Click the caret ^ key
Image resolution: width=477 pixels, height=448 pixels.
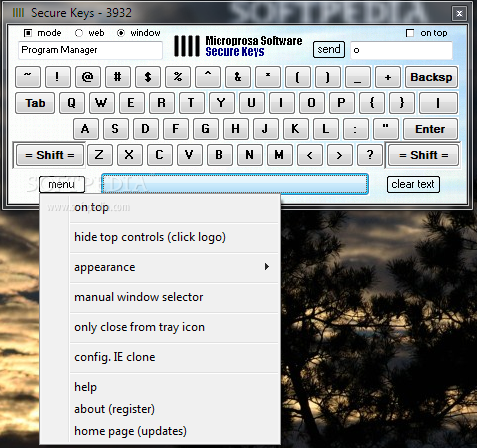pyautogui.click(x=208, y=77)
